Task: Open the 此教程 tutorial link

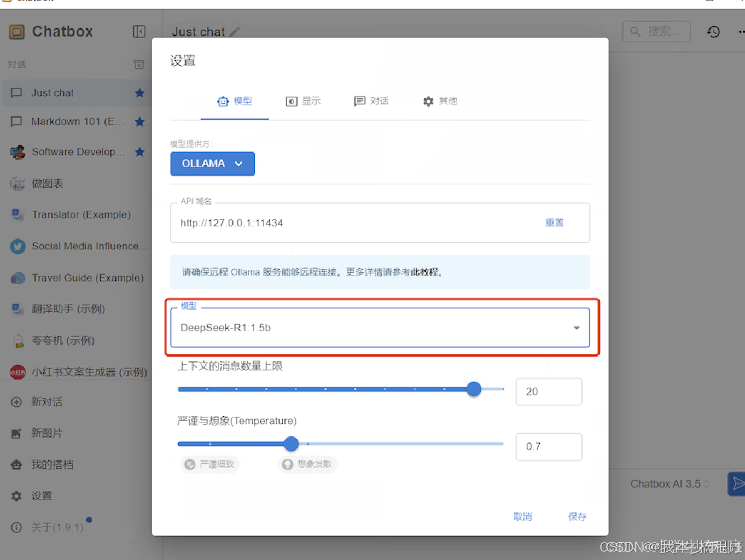Action: tap(424, 272)
